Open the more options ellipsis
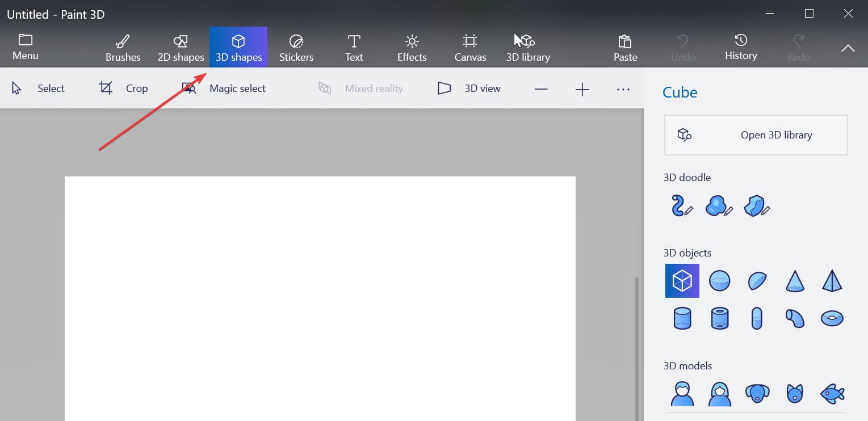The height and width of the screenshot is (421, 868). (x=623, y=89)
